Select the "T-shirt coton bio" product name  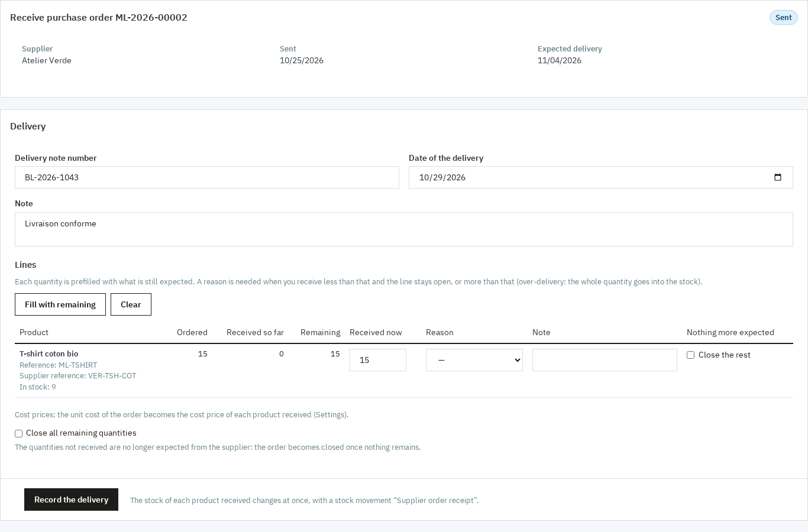(x=49, y=353)
